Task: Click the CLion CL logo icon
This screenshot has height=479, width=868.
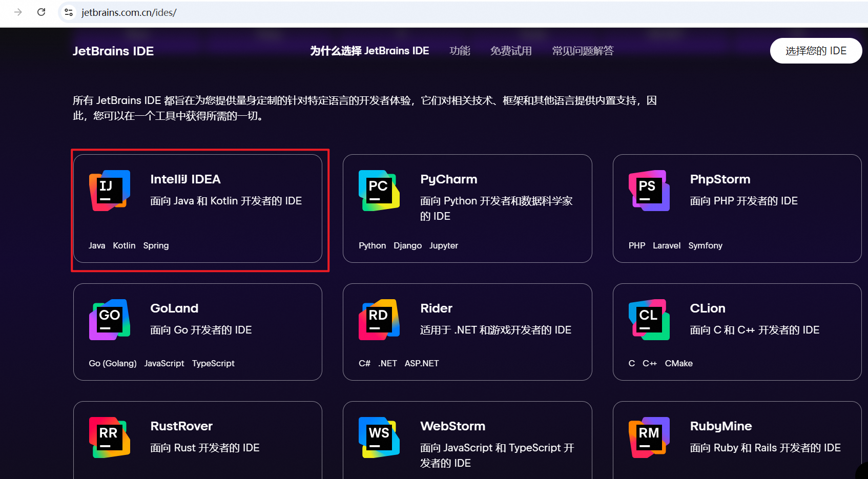Action: pyautogui.click(x=649, y=320)
